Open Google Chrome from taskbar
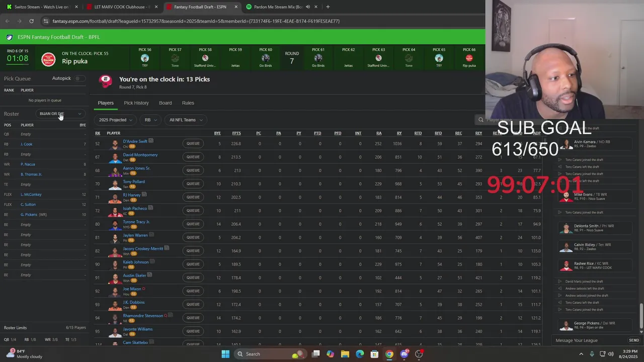The height and width of the screenshot is (362, 644). pos(389,354)
